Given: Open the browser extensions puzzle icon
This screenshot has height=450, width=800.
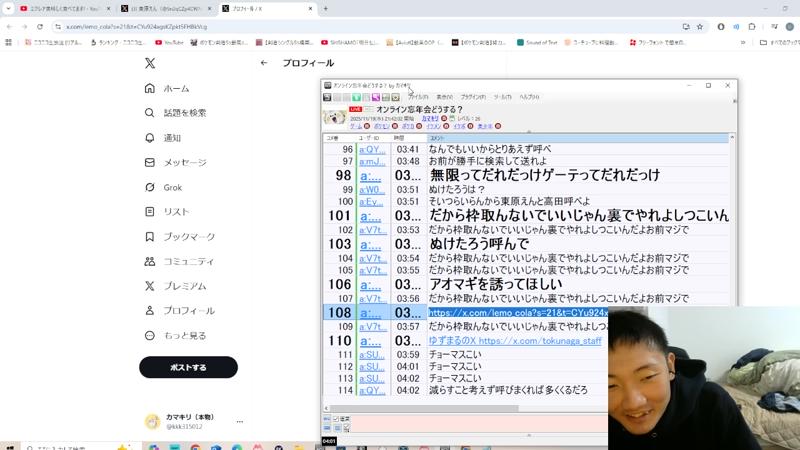Looking at the screenshot, I should tap(752, 27).
